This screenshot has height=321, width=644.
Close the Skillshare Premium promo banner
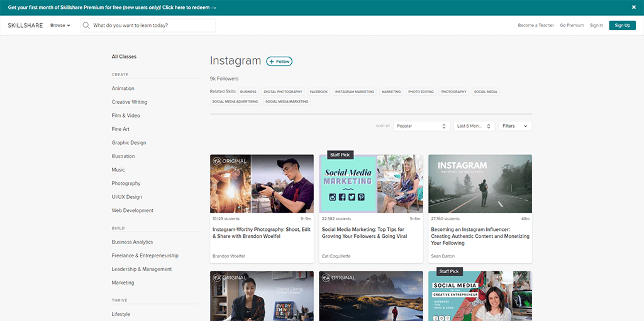(634, 8)
